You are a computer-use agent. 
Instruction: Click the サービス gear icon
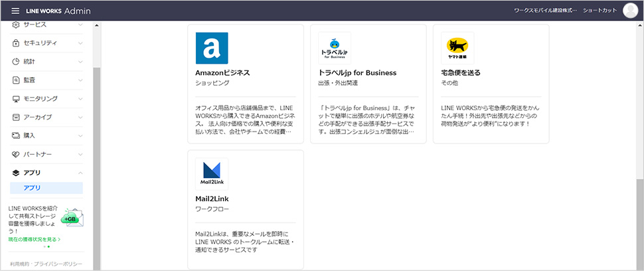click(16, 25)
